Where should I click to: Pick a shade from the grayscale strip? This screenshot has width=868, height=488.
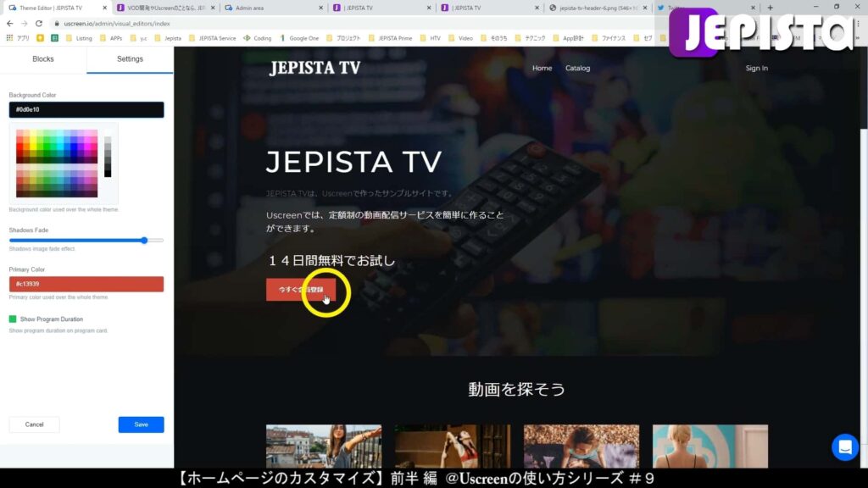click(108, 157)
